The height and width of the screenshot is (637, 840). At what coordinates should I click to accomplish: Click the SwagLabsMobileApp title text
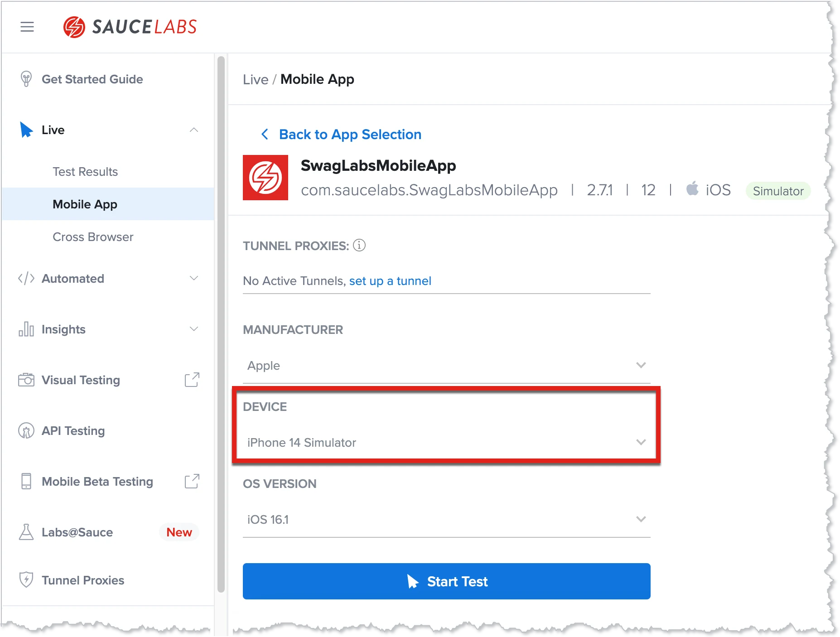coord(378,165)
